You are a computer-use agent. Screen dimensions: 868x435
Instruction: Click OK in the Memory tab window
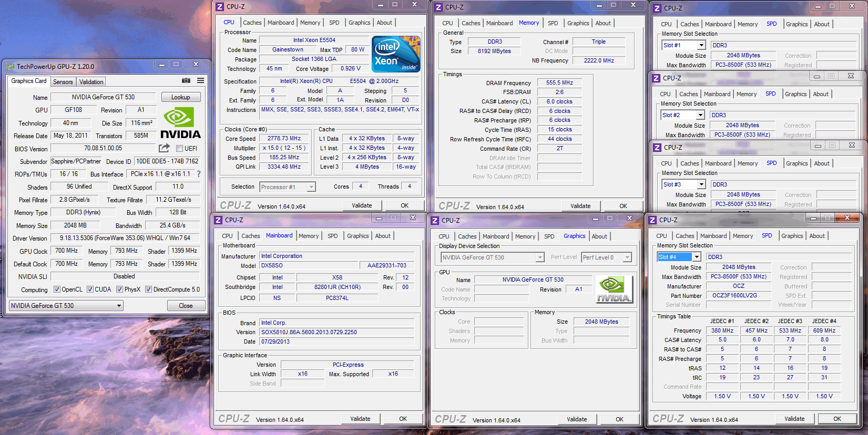coord(623,206)
